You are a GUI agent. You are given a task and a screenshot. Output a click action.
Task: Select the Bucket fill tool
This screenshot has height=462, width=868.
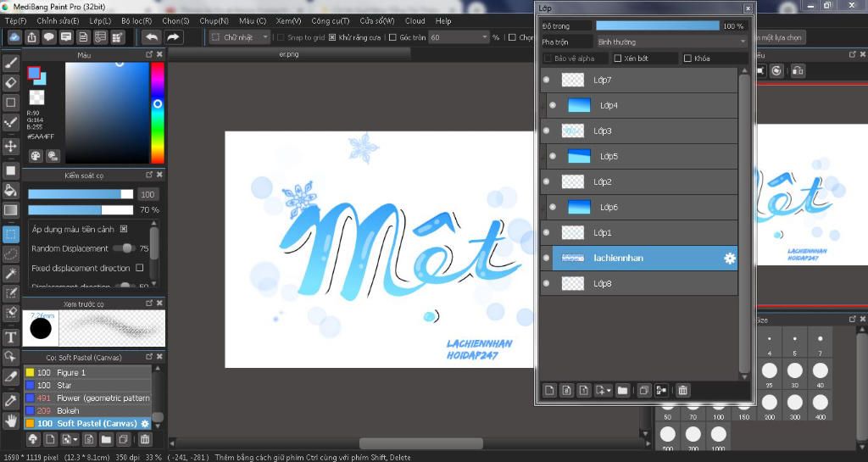(10, 191)
